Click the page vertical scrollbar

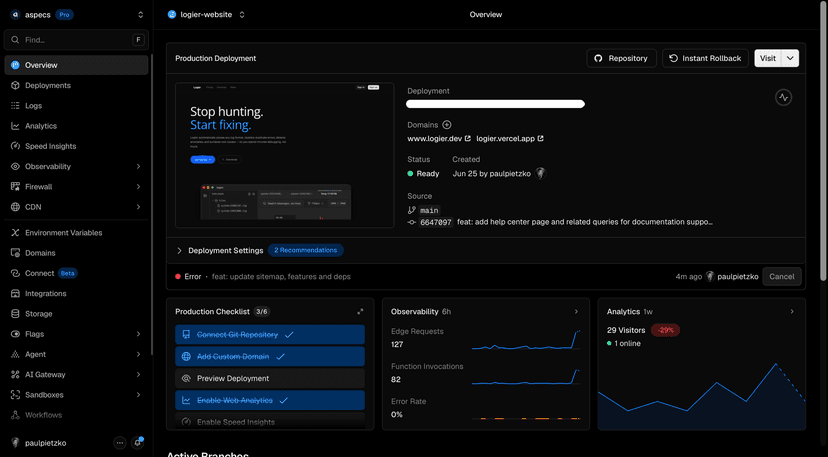(x=824, y=141)
